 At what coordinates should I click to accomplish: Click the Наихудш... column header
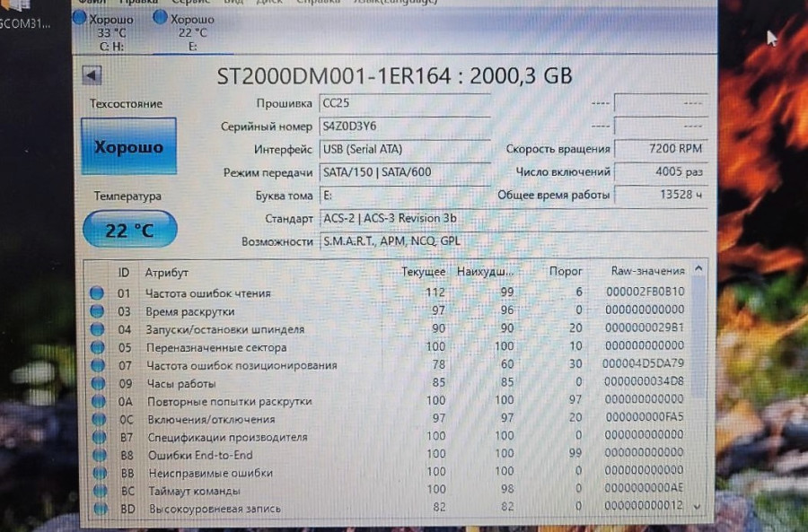(x=485, y=272)
